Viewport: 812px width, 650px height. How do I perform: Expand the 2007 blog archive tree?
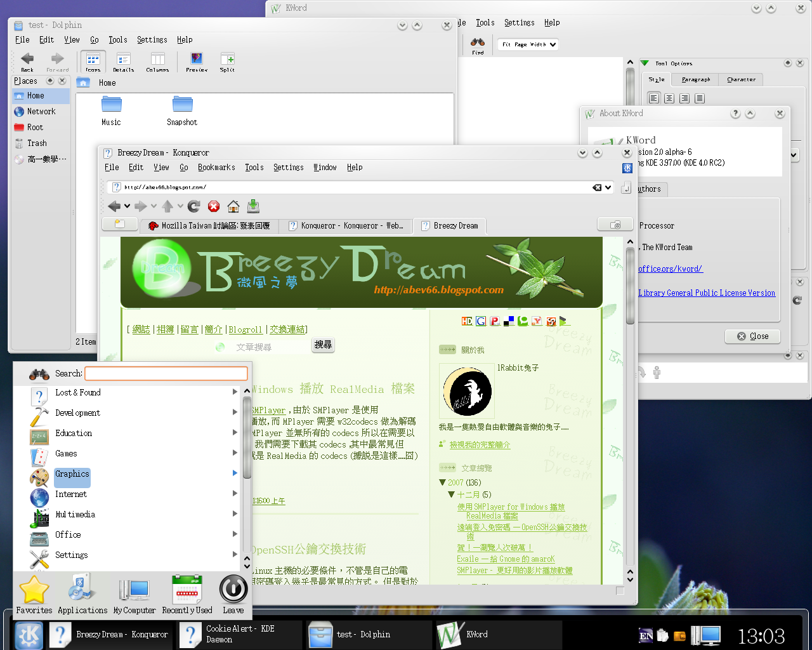click(x=443, y=482)
